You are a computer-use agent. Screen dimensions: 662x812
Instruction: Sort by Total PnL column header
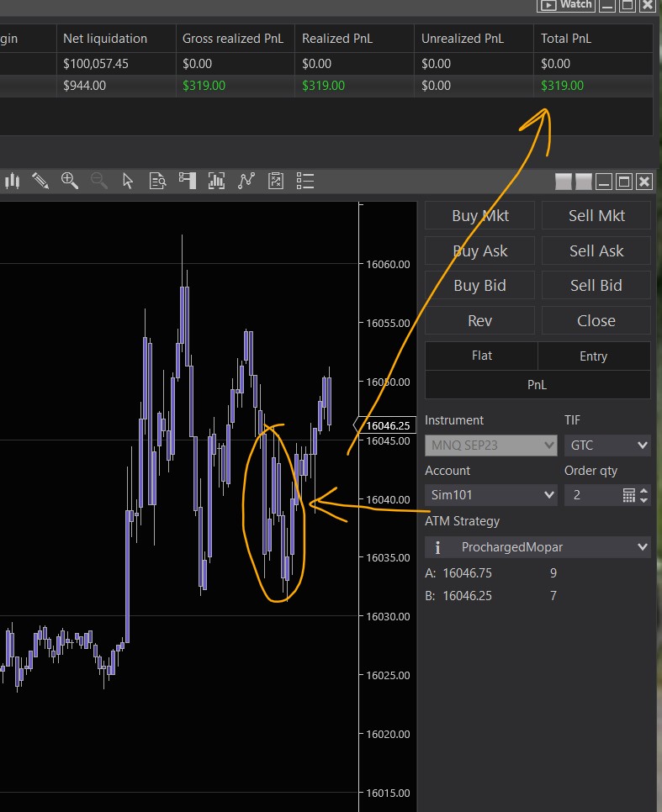pos(593,39)
